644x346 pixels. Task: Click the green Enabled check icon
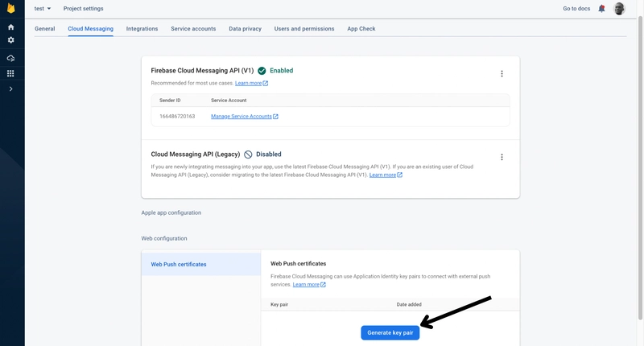[262, 71]
